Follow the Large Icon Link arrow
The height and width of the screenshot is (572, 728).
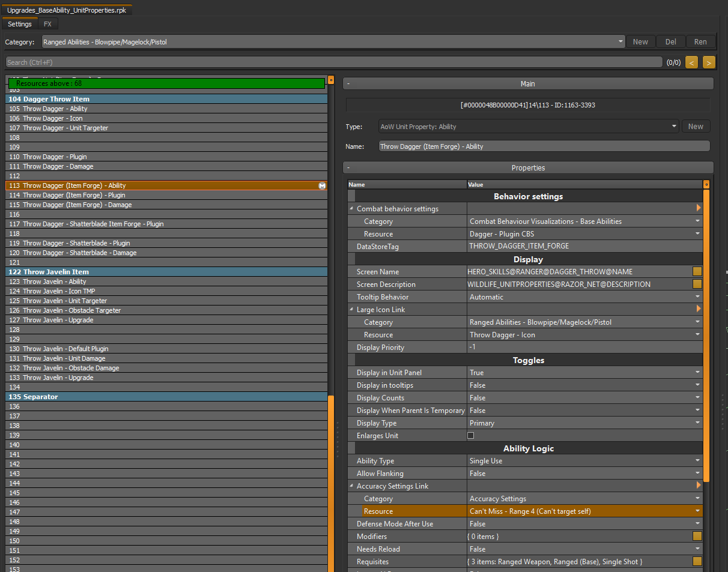pyautogui.click(x=699, y=309)
